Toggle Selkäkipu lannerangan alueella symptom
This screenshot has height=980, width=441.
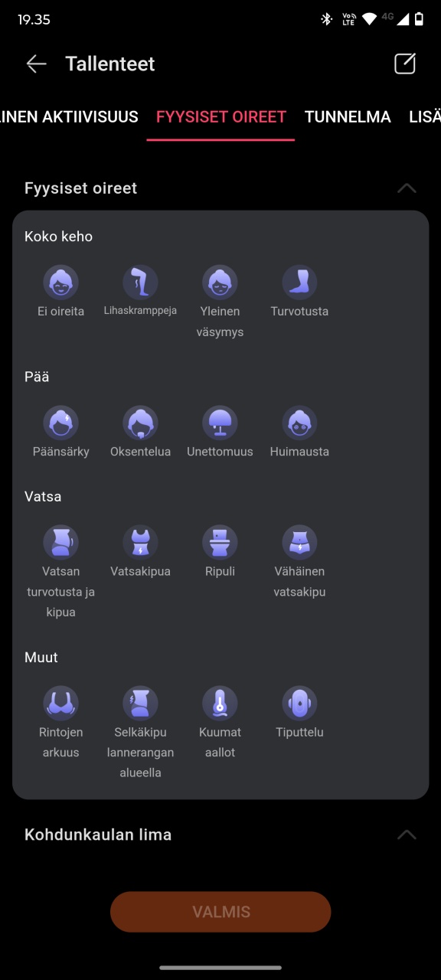pyautogui.click(x=140, y=733)
